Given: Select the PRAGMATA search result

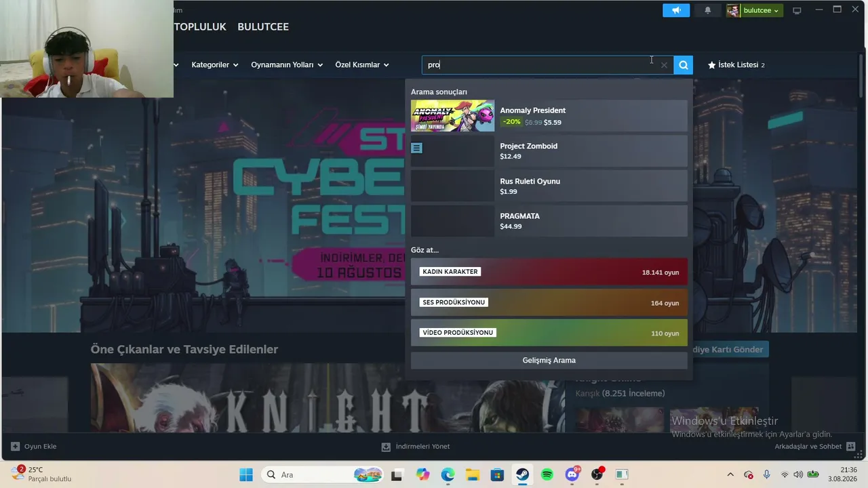Looking at the screenshot, I should [549, 221].
